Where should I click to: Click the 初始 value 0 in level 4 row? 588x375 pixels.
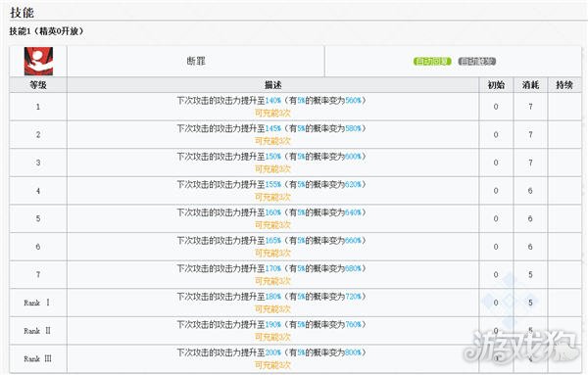[496, 191]
